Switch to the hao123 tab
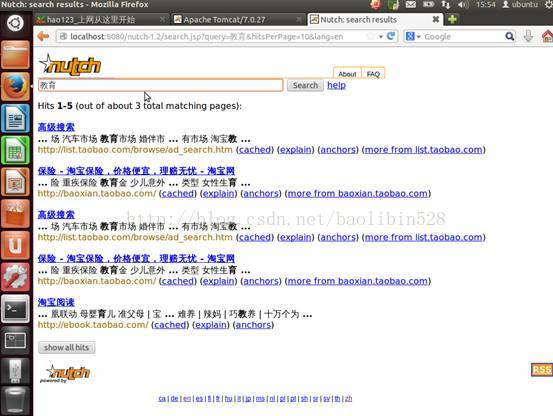This screenshot has width=553, height=416. point(101,20)
